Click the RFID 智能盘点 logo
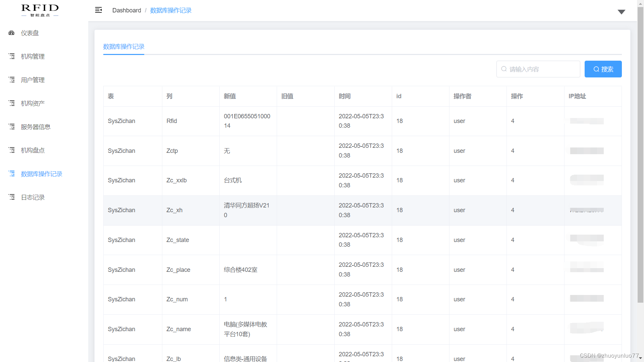644x362 pixels. click(40, 10)
